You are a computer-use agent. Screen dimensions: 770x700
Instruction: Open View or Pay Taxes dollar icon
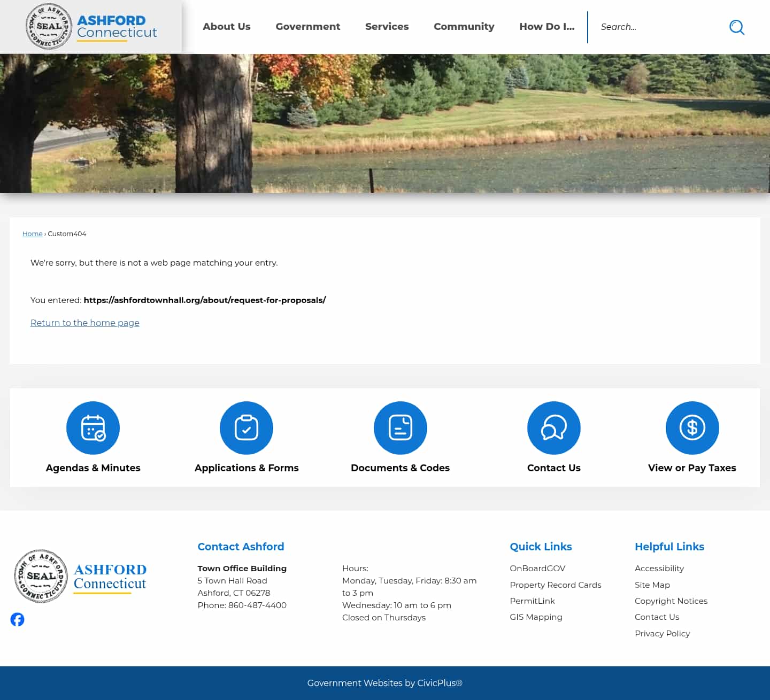pyautogui.click(x=692, y=427)
